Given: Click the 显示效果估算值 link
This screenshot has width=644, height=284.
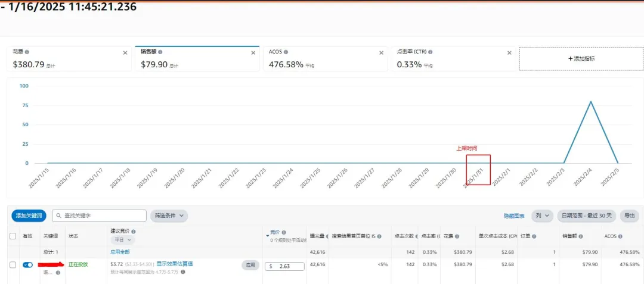Looking at the screenshot, I should click(175, 264).
